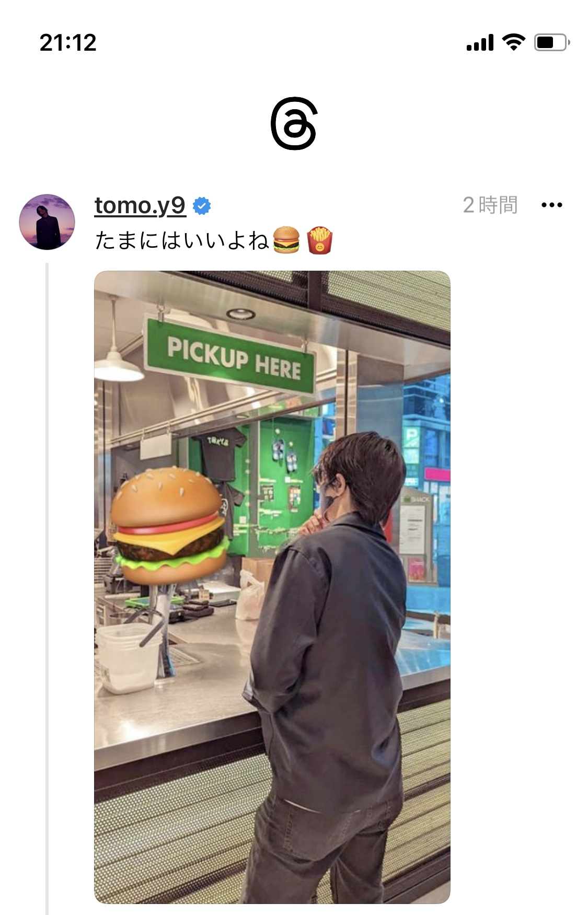
Task: Tap the たまにはいいよね caption text
Action: pos(182,240)
